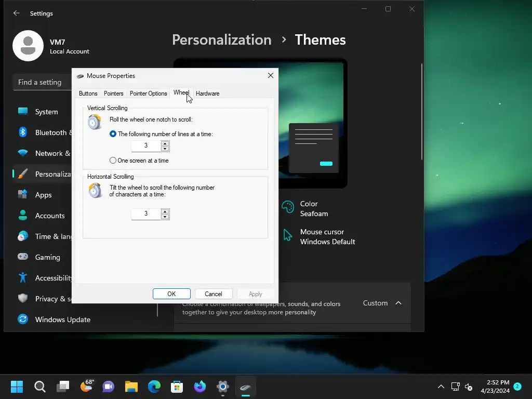Open the Pointer Options tab
532x399 pixels.
click(x=148, y=94)
